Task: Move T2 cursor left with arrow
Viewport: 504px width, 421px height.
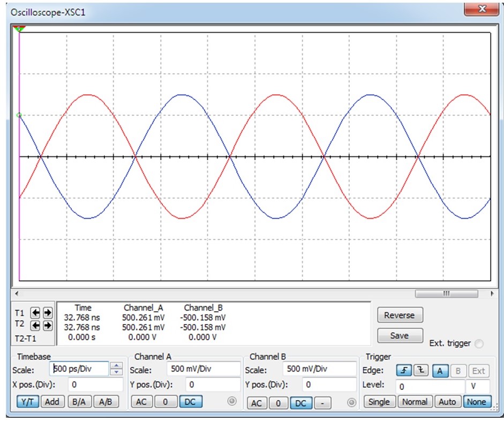Action: (x=35, y=325)
